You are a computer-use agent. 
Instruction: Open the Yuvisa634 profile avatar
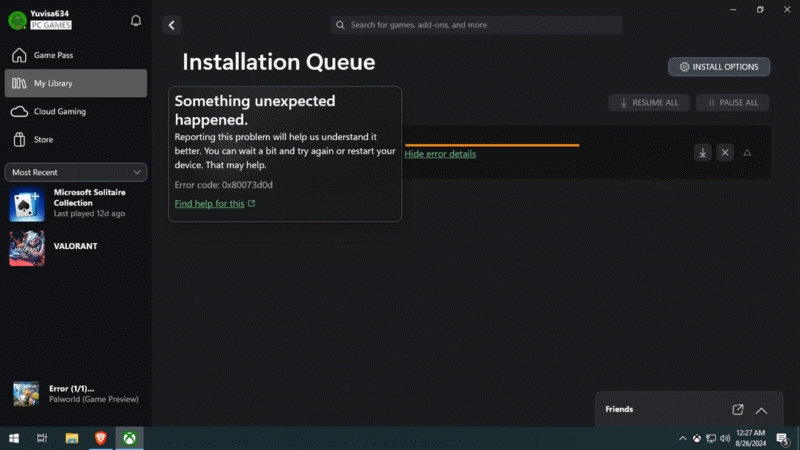(17, 20)
